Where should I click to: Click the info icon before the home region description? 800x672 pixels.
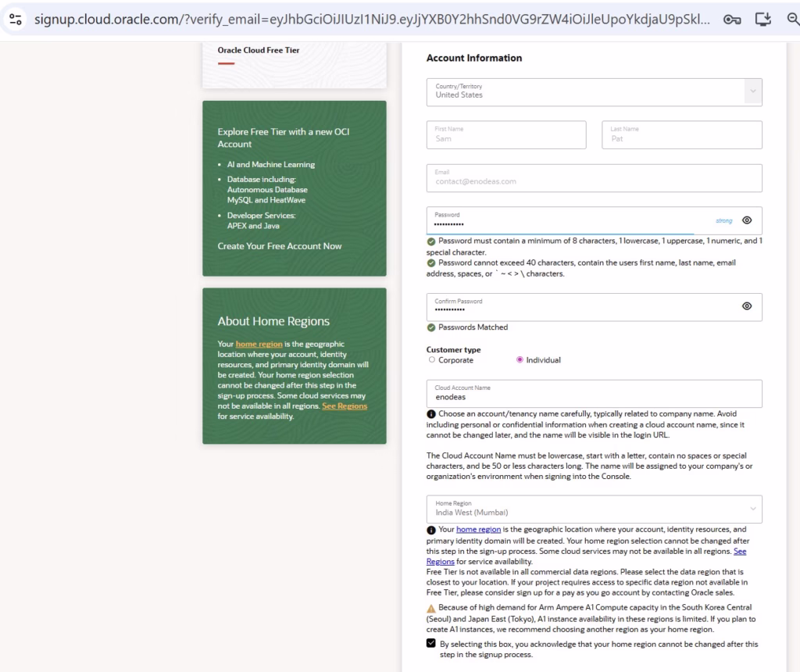tap(430, 530)
